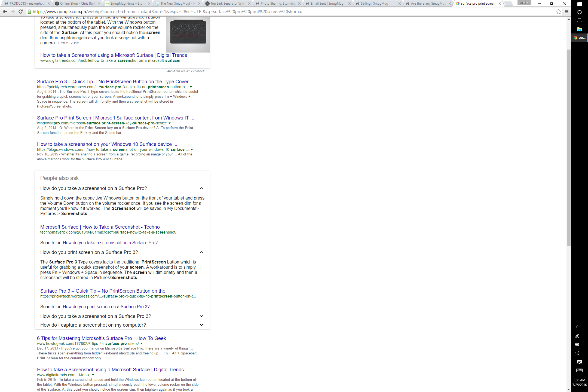Viewport: 588px width, 392px height.
Task: Close the 'PRODUCTS - maxophoto' tab
Action: 49,4
